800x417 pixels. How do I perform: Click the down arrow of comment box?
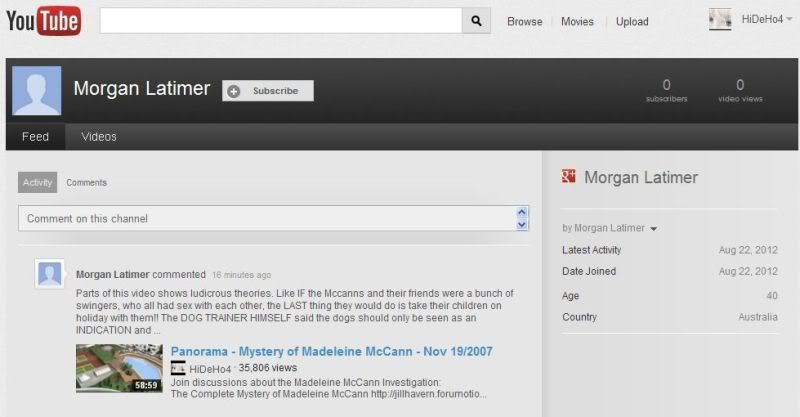(x=521, y=225)
